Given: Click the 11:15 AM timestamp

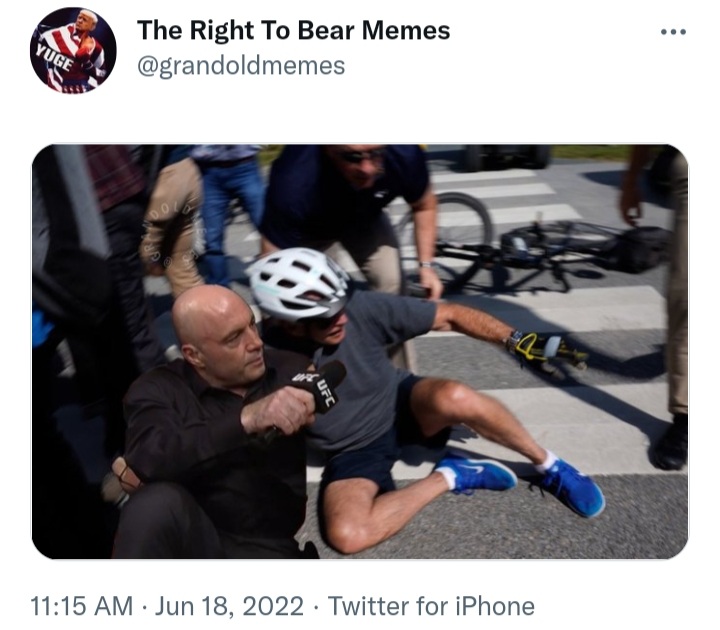Looking at the screenshot, I should pyautogui.click(x=81, y=606).
